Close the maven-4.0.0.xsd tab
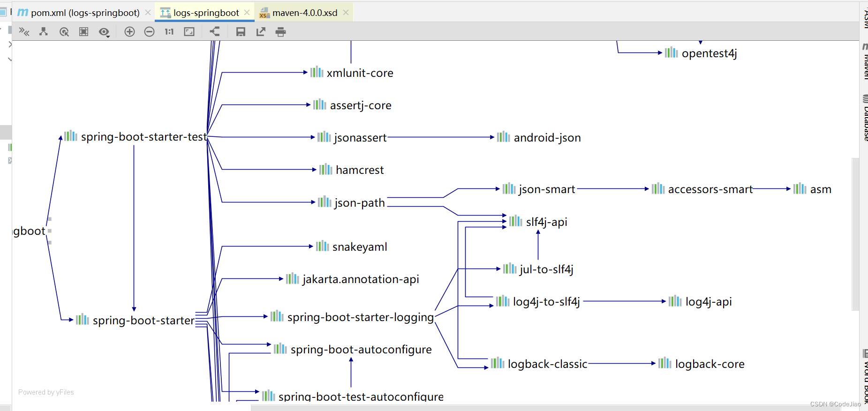The height and width of the screenshot is (411, 868). point(346,13)
